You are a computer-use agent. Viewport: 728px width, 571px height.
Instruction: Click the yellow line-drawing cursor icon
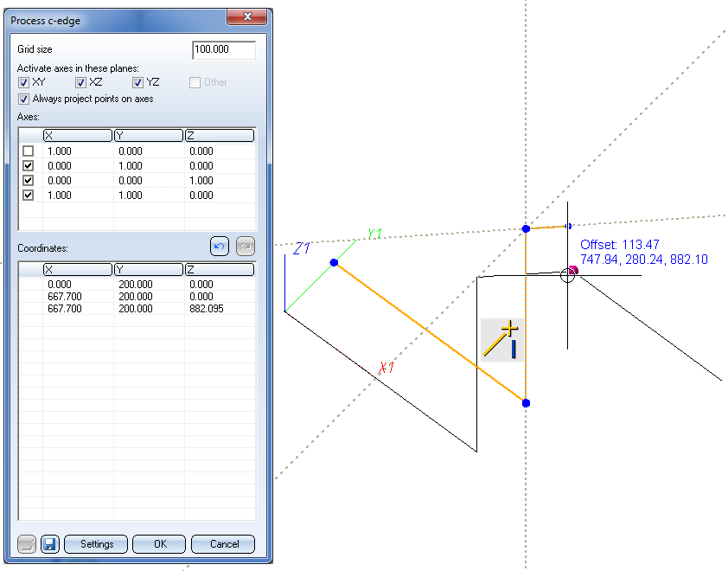coord(502,339)
